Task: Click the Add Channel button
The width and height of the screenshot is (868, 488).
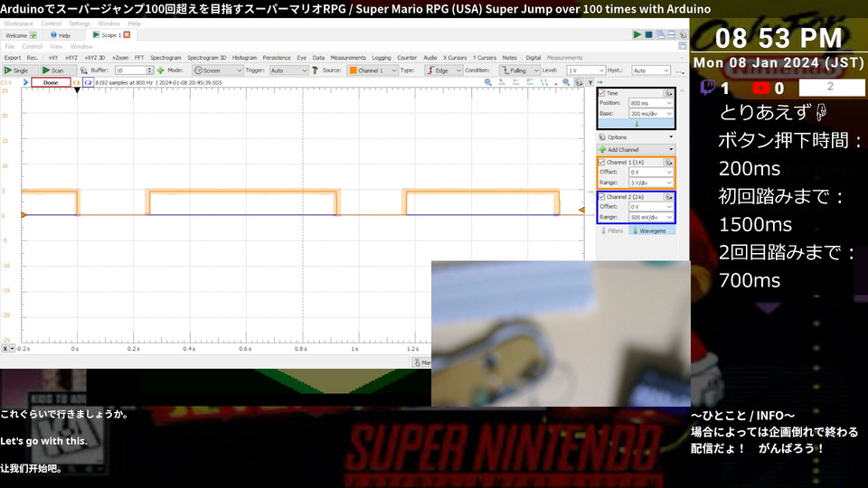Action: pyautogui.click(x=636, y=149)
